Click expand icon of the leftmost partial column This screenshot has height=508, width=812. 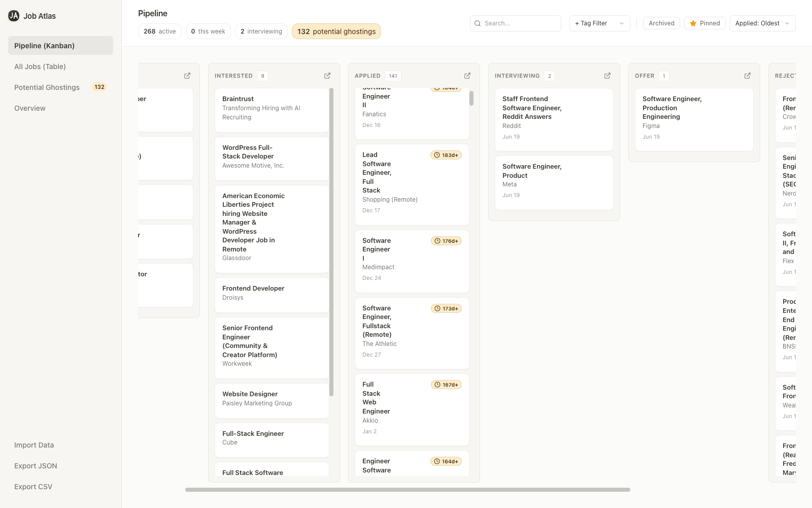(187, 76)
